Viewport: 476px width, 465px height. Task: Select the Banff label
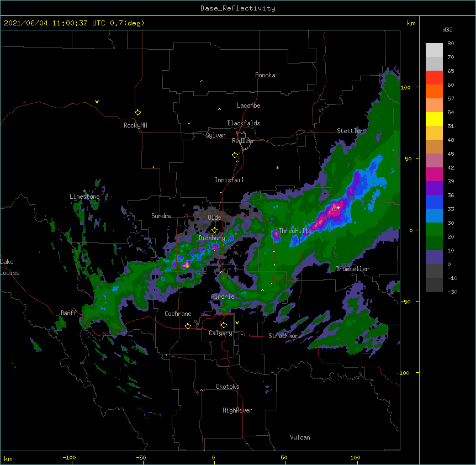[68, 313]
